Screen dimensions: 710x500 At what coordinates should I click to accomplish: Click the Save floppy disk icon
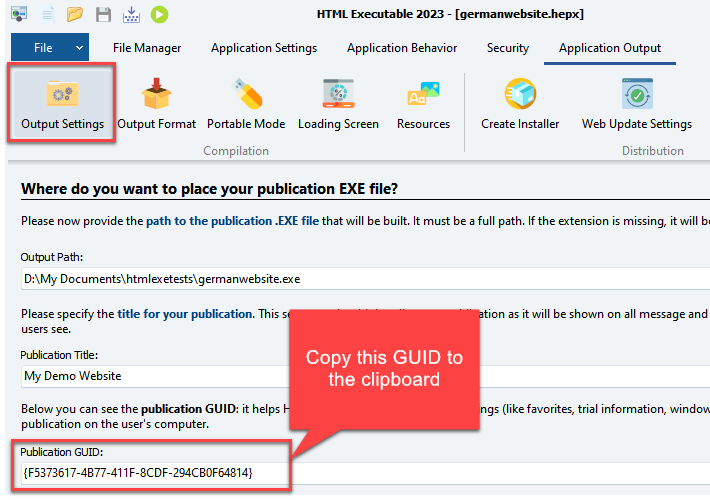click(103, 14)
